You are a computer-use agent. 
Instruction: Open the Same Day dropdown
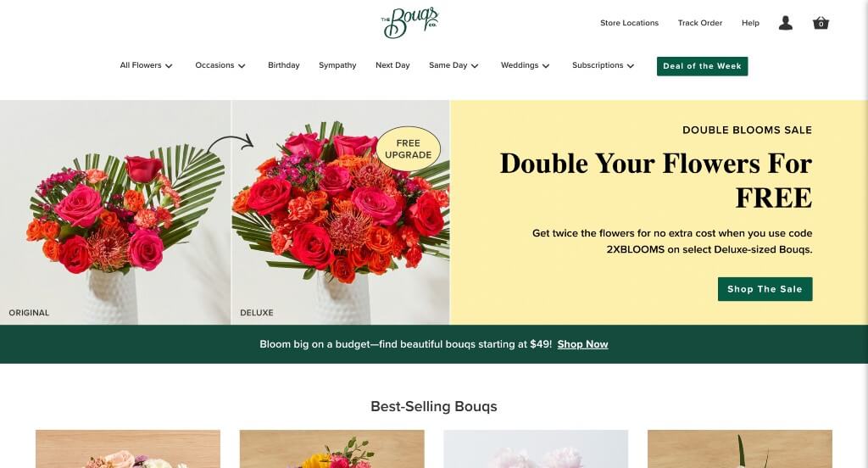click(x=453, y=65)
